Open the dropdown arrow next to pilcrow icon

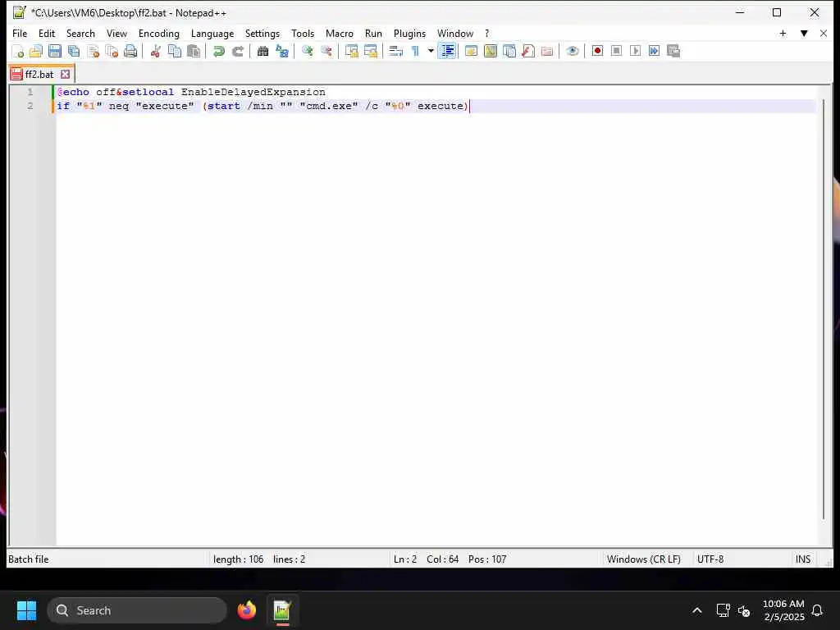430,52
